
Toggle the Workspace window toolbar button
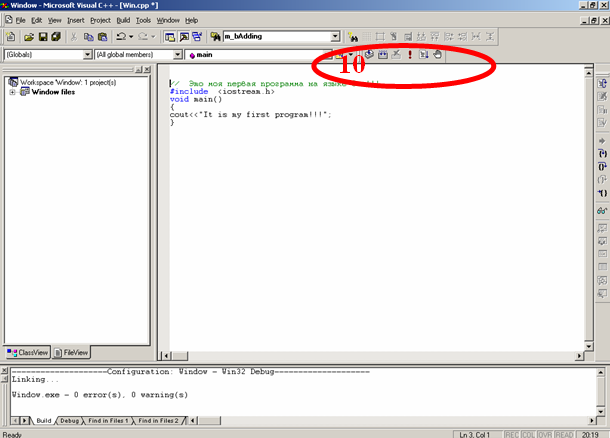pos(168,37)
